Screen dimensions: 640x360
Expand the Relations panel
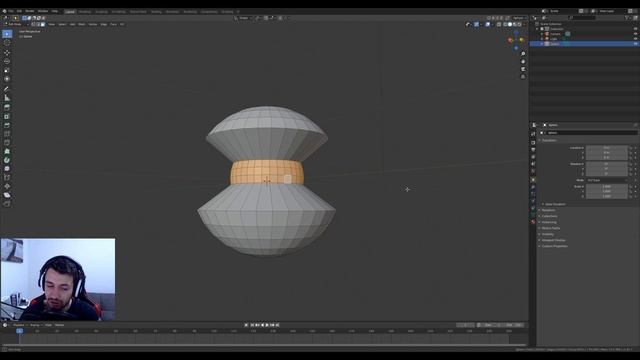(548, 210)
